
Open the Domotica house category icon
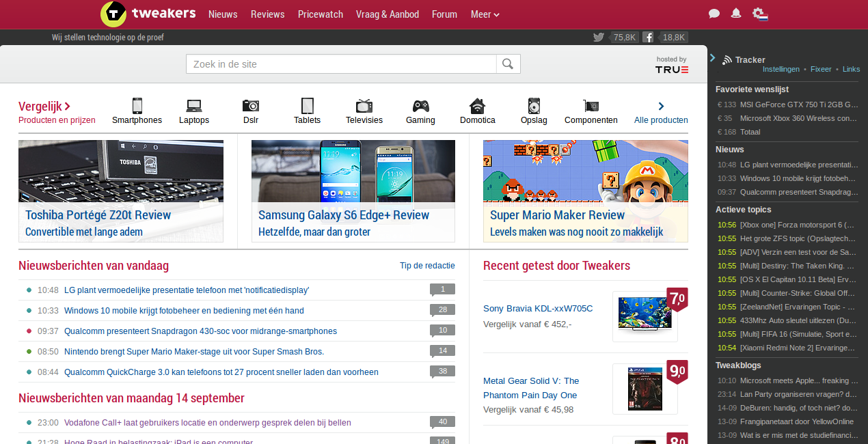point(477,106)
